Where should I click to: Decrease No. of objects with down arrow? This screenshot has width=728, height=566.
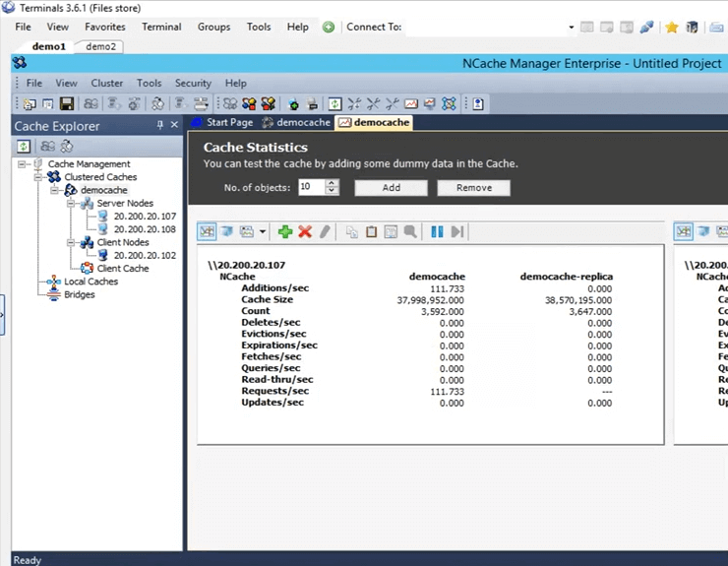click(332, 191)
